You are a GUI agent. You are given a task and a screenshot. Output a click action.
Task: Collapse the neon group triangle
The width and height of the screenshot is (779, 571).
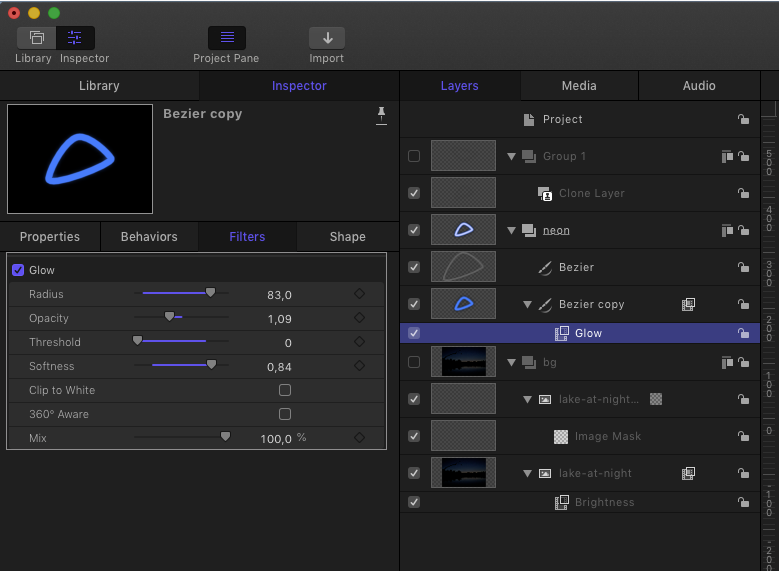coord(512,231)
